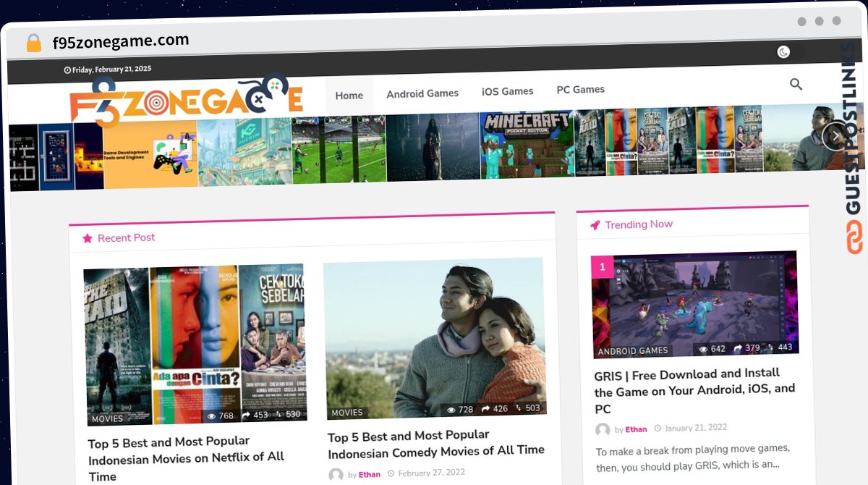Click the author avatar on the GRIS post
868x485 pixels.
(x=603, y=430)
